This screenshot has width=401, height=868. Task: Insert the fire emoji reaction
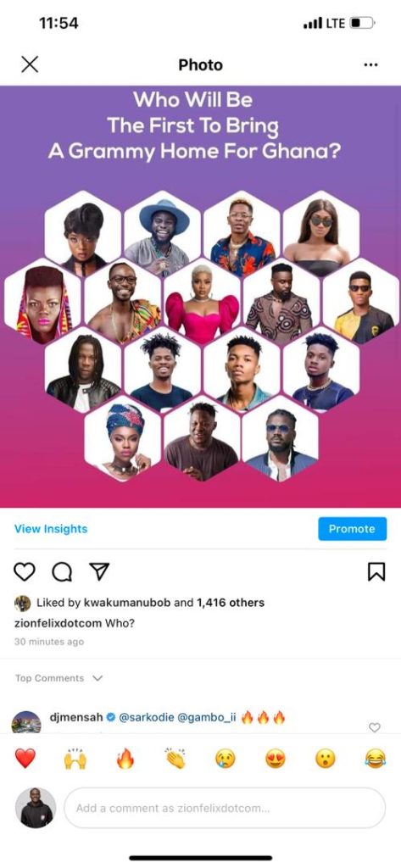point(125,759)
